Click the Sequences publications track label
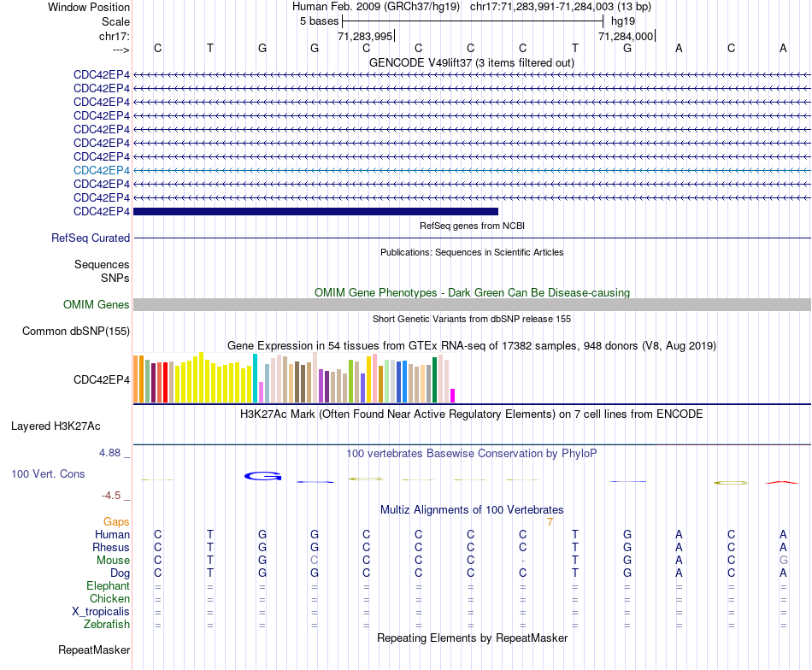This screenshot has height=670, width=812. (x=102, y=265)
